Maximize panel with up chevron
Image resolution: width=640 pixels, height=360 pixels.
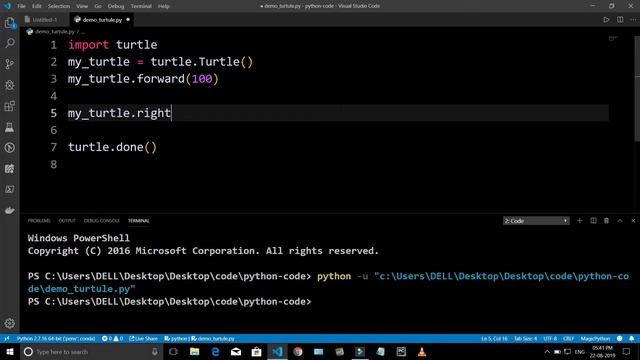(620, 220)
